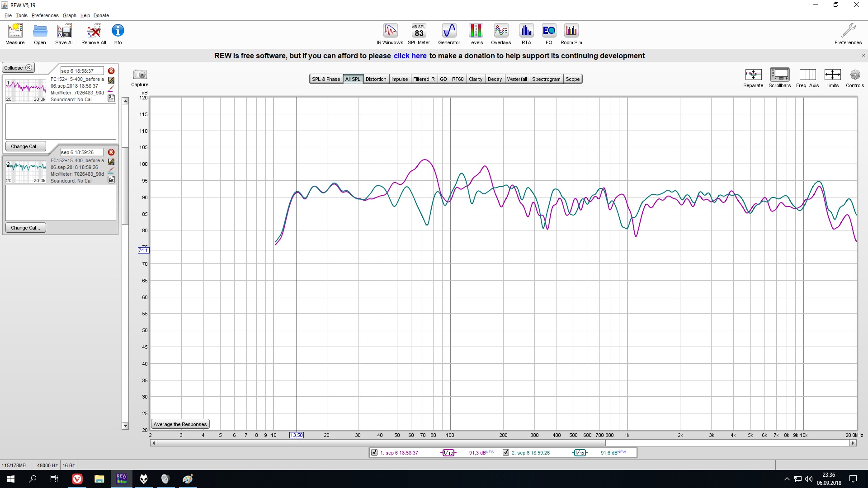The height and width of the screenshot is (488, 868).
Task: Open the Levels meter tool
Action: [476, 34]
